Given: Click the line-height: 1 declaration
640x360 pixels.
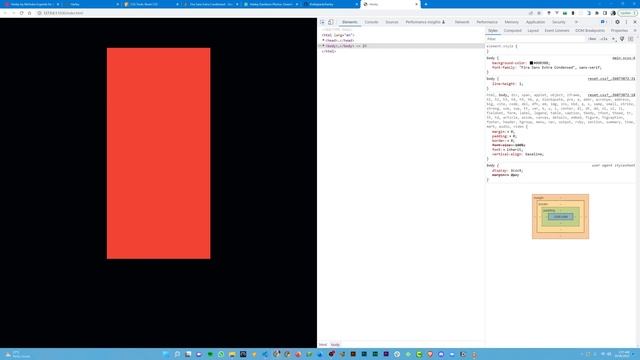Looking at the screenshot, I should coord(507,84).
